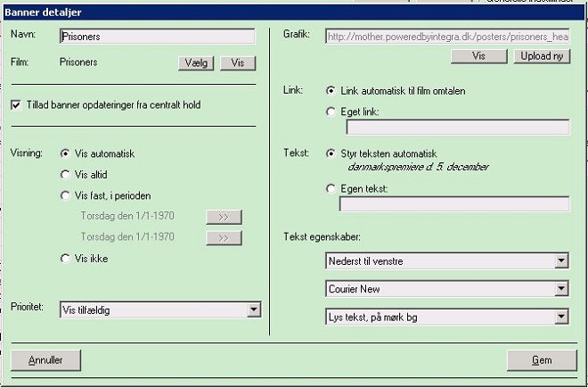Click the Banner detaljer title bar
The image size is (588, 388).
(294, 12)
